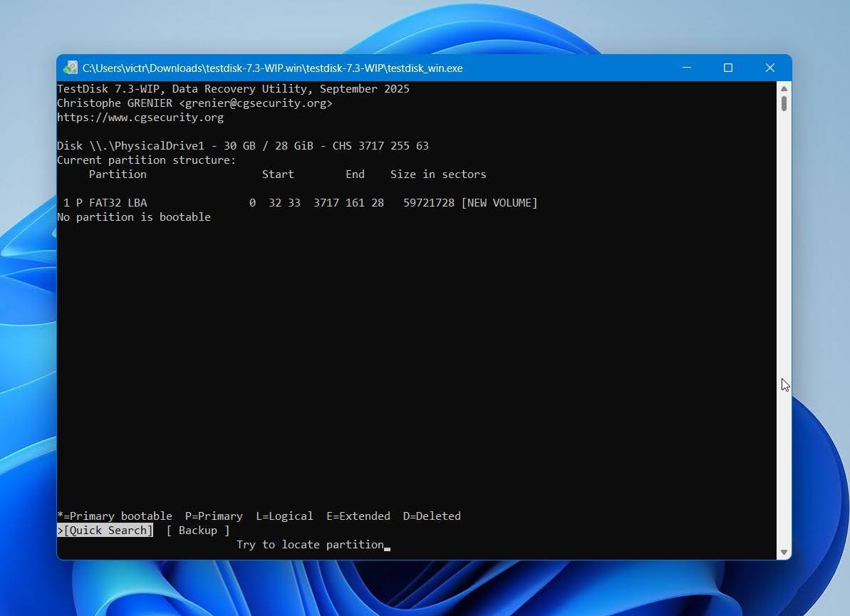Click the 'Size in sectors' column header
The image size is (850, 616).
[x=438, y=174]
